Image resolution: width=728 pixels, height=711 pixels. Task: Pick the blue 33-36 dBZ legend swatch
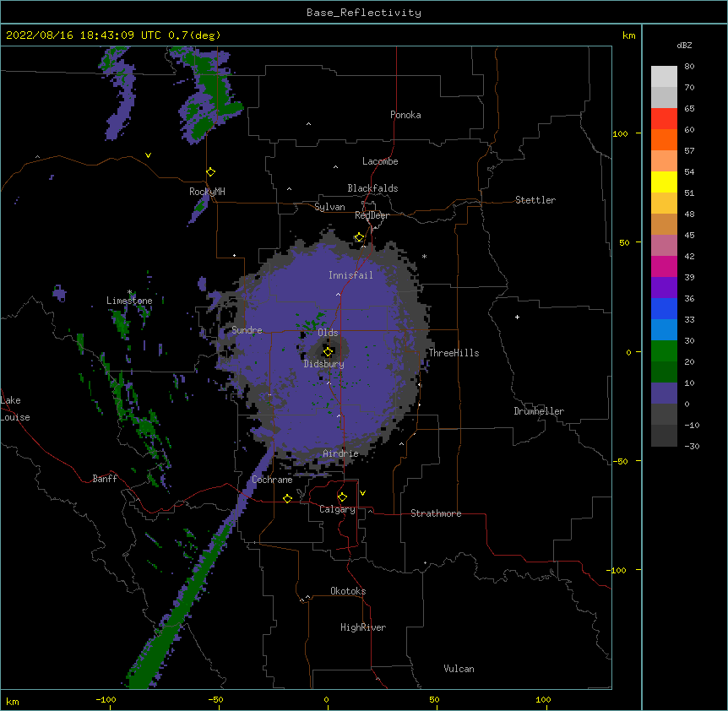coord(664,308)
